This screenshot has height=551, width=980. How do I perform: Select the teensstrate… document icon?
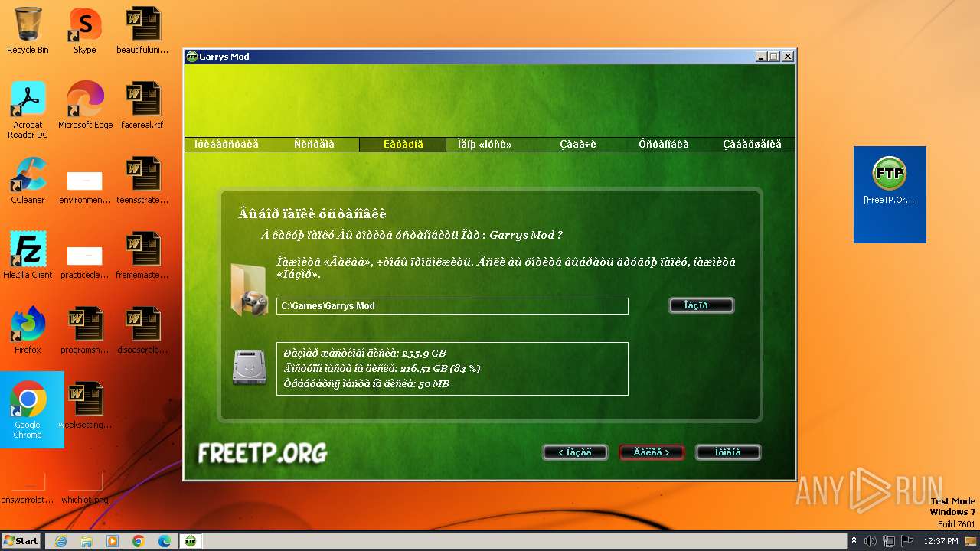tap(142, 181)
